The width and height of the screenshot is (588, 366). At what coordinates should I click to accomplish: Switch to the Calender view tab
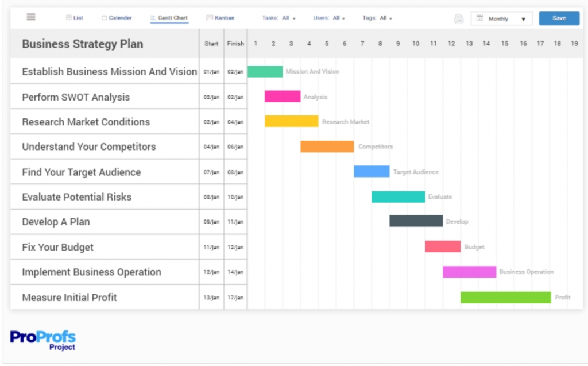point(117,18)
